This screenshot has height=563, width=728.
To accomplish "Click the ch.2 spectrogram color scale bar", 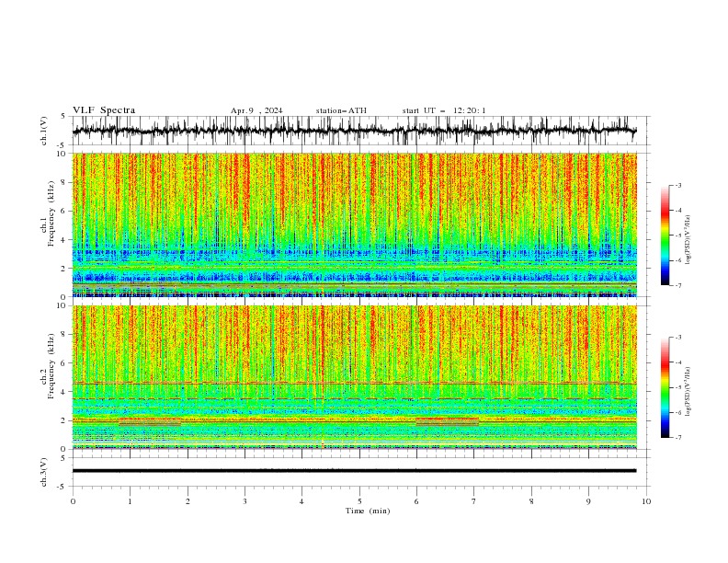I will tap(665, 387).
